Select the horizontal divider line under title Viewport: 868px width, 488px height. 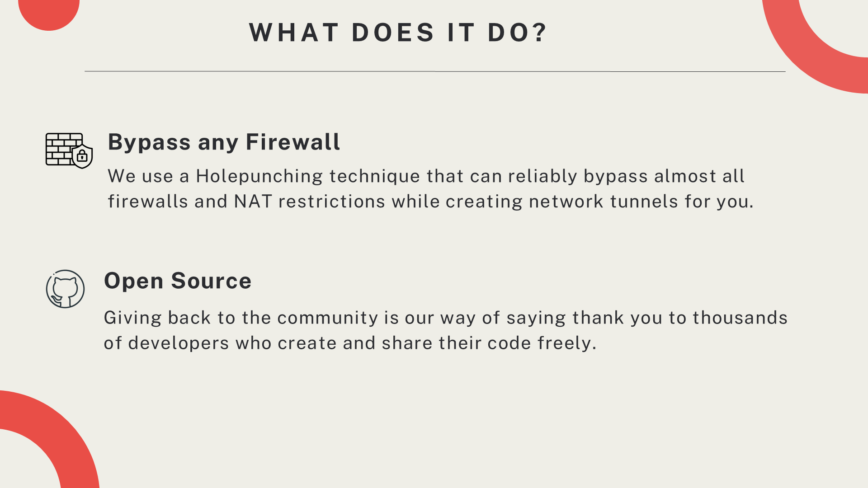coord(435,71)
